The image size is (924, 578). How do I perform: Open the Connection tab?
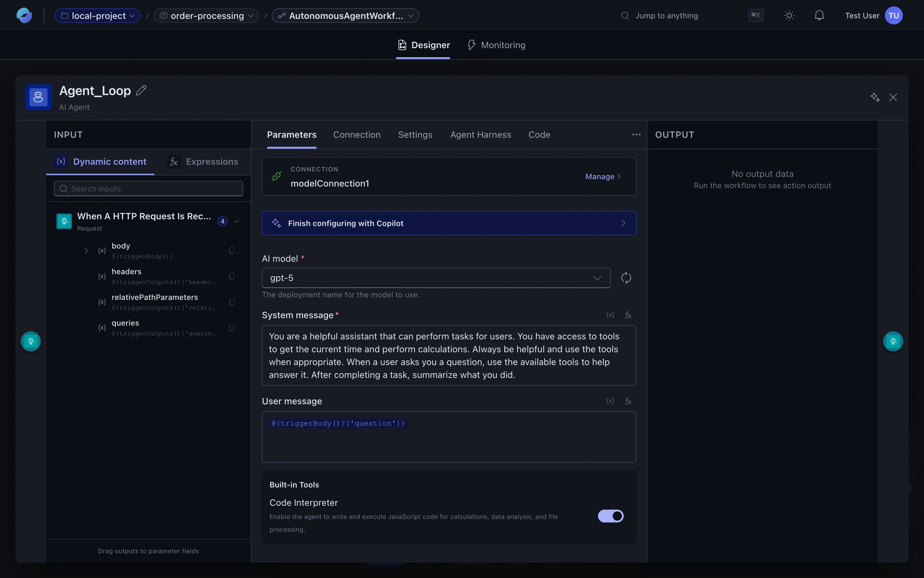tap(357, 135)
